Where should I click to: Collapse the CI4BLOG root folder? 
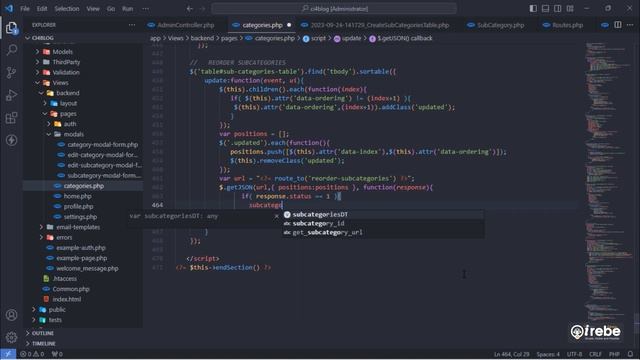[28, 38]
